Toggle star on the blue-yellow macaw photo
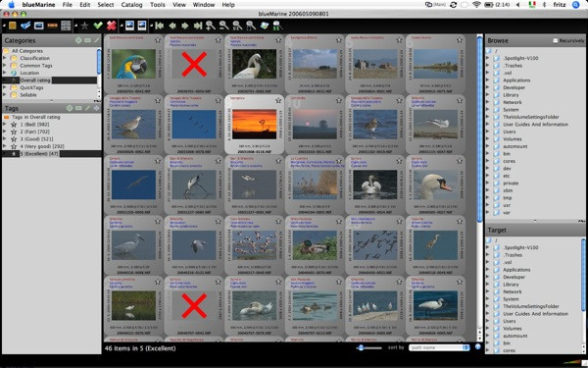 [x=158, y=40]
